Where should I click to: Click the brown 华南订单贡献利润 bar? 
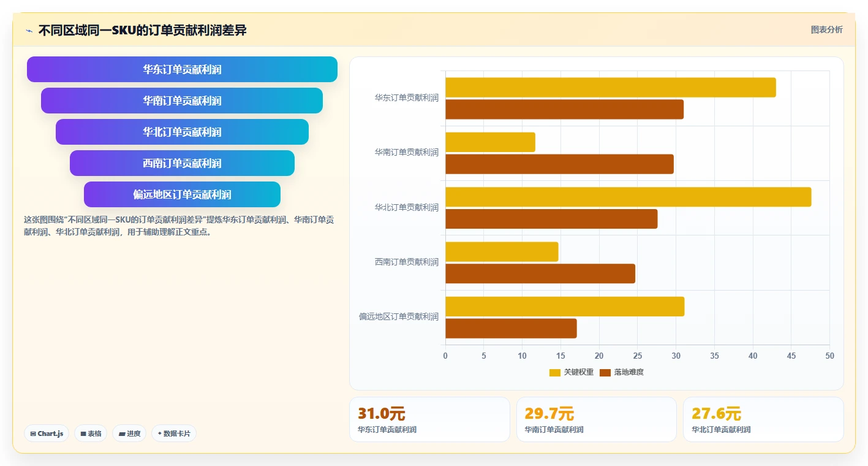(559, 164)
